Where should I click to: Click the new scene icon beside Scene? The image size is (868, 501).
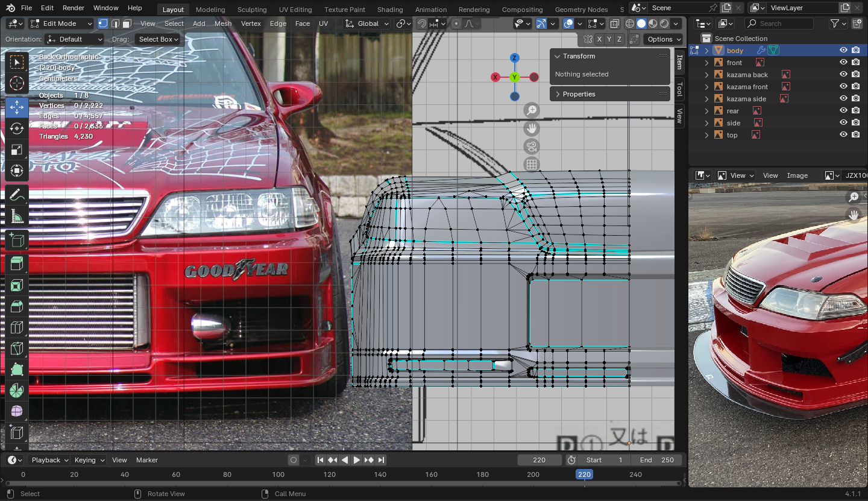(726, 8)
